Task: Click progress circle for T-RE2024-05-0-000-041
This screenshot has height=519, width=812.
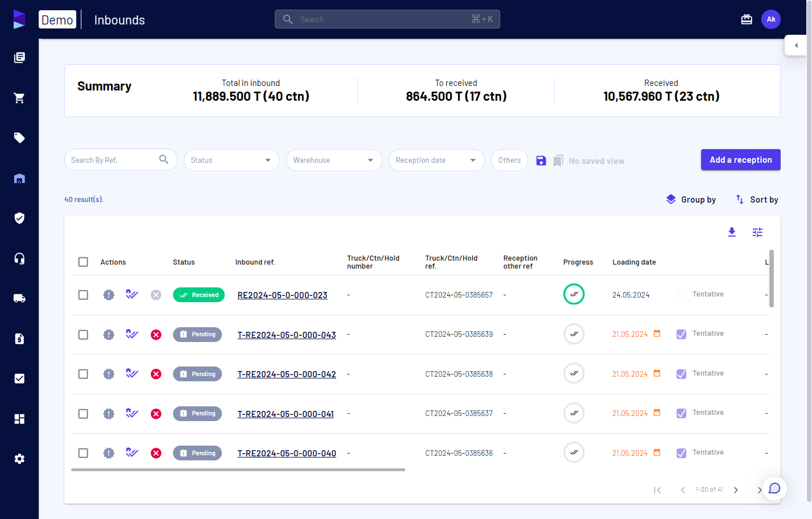Action: (x=574, y=413)
